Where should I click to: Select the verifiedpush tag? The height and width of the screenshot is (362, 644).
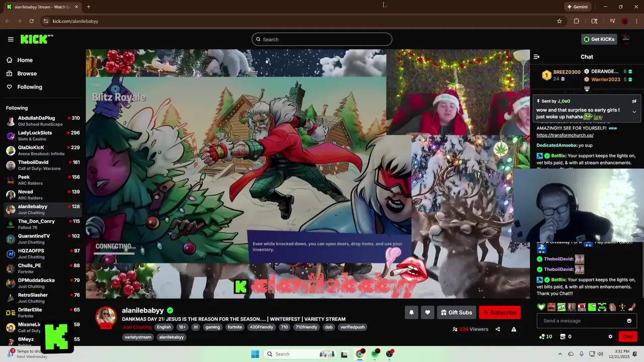352,327
